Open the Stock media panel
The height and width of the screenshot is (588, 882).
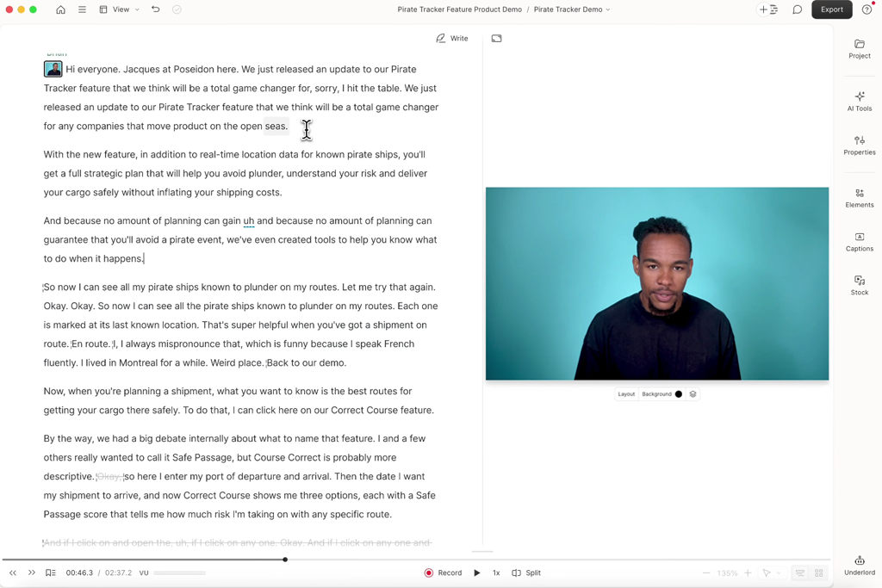[x=860, y=285]
